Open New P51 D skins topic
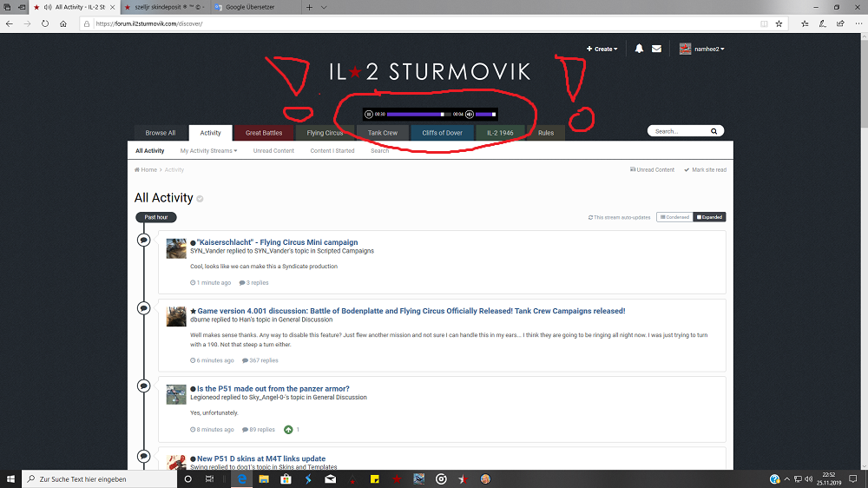The height and width of the screenshot is (488, 868). click(x=261, y=458)
